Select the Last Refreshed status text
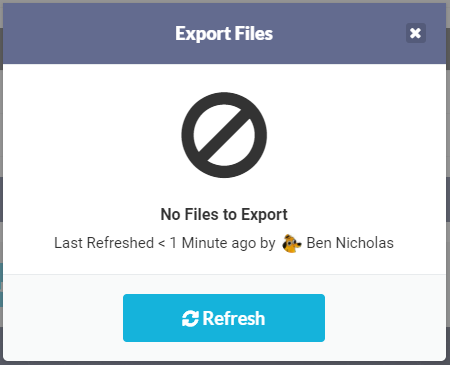The height and width of the screenshot is (365, 450). [165, 243]
